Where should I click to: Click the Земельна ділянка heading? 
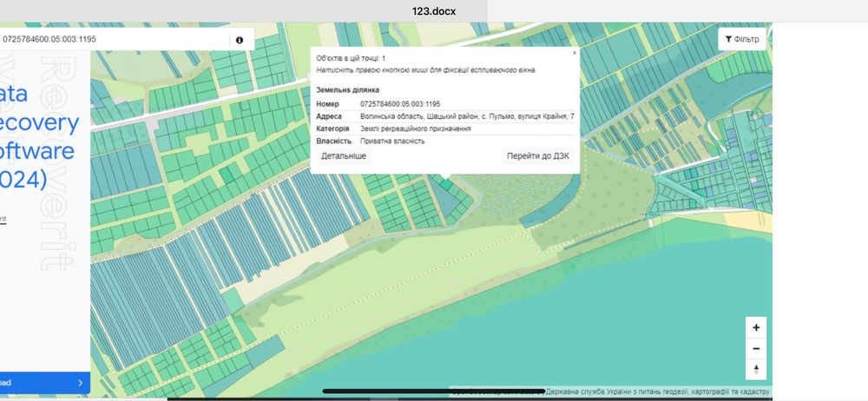pyautogui.click(x=348, y=89)
